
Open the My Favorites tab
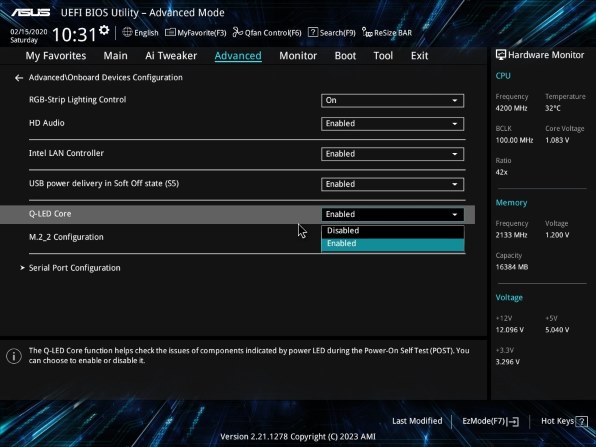tap(56, 56)
